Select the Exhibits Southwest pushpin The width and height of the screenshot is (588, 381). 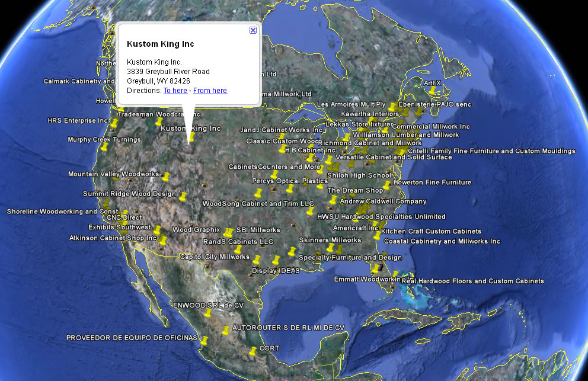pos(157,229)
